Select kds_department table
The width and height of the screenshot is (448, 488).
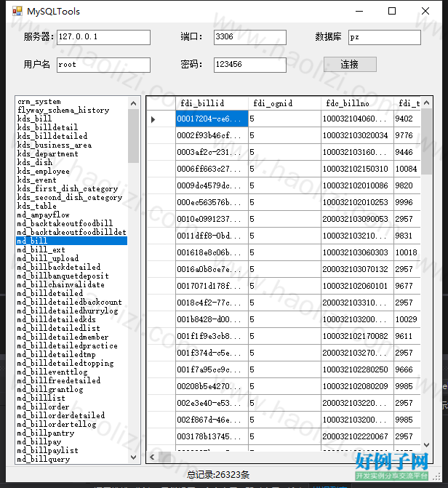pyautogui.click(x=71, y=153)
